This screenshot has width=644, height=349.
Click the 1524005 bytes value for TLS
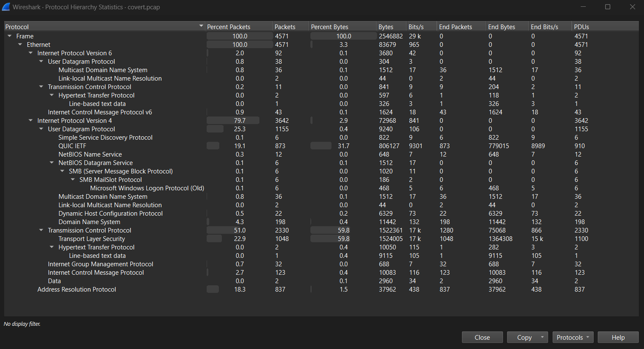tap(391, 239)
